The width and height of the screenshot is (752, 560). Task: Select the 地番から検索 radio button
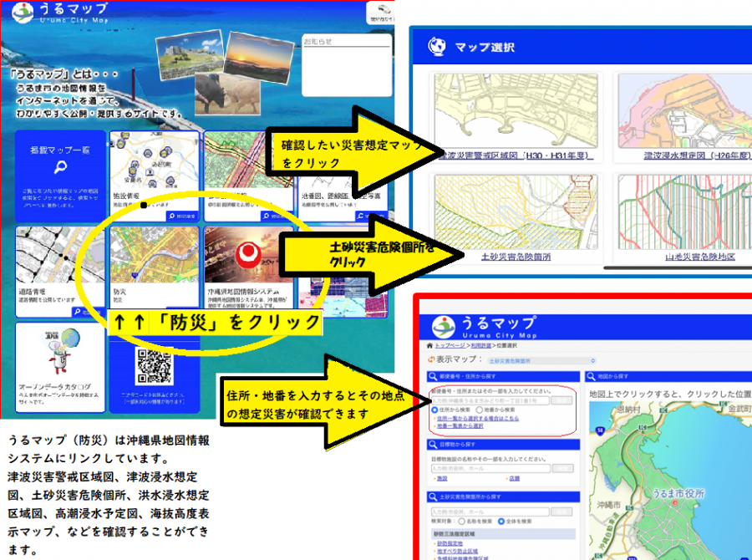(479, 410)
